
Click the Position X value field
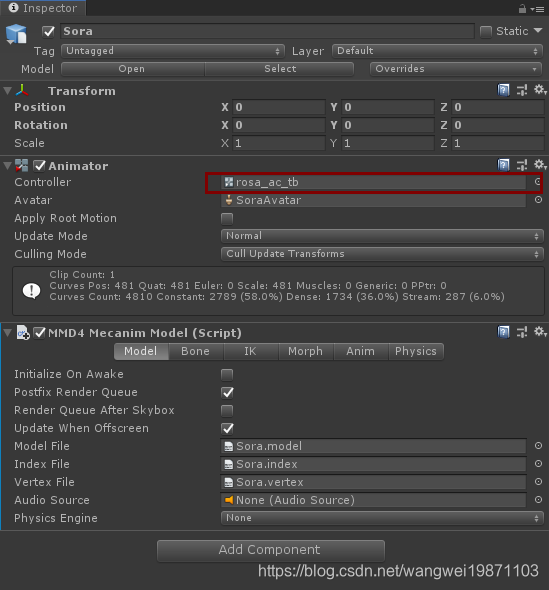pyautogui.click(x=278, y=107)
